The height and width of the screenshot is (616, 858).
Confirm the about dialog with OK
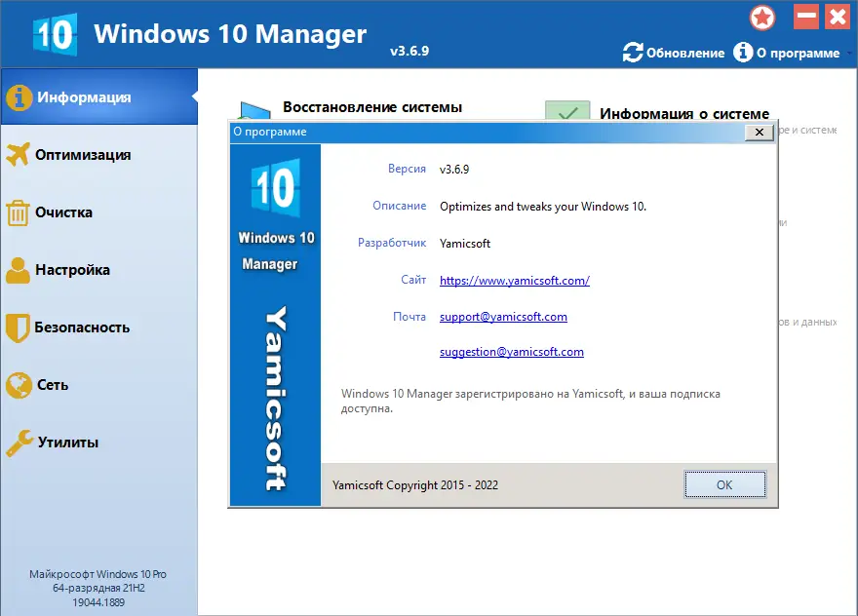[x=725, y=484]
